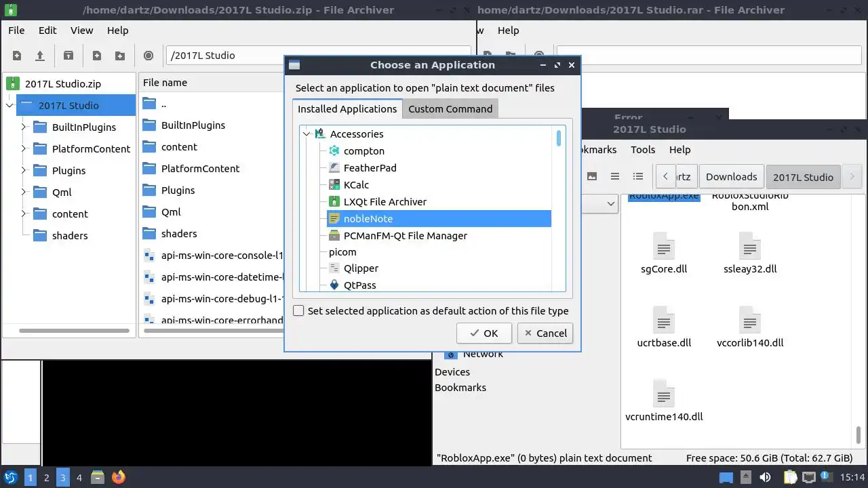Expand the BuiltInPlugins tree node
The image size is (868, 488).
(24, 127)
